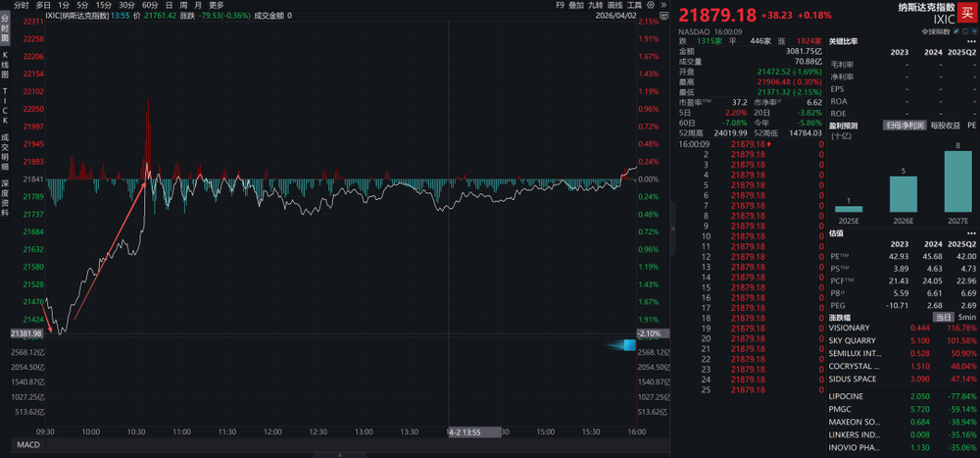
Task: Open the 深度资料 sidebar panel
Action: pos(5,195)
